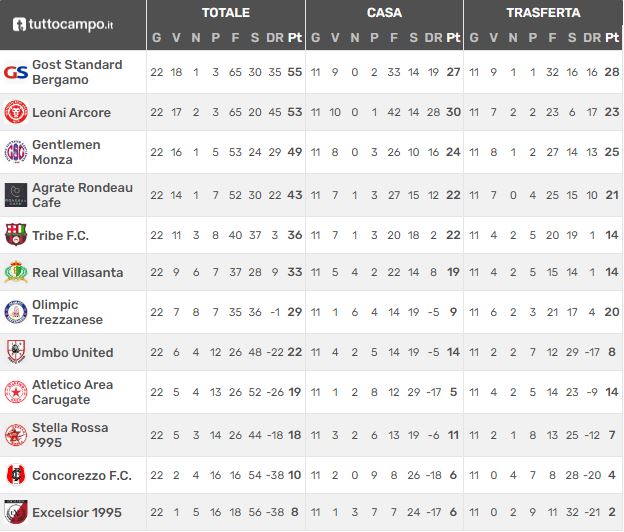Open the Leoni Arcore team link

[x=71, y=113]
